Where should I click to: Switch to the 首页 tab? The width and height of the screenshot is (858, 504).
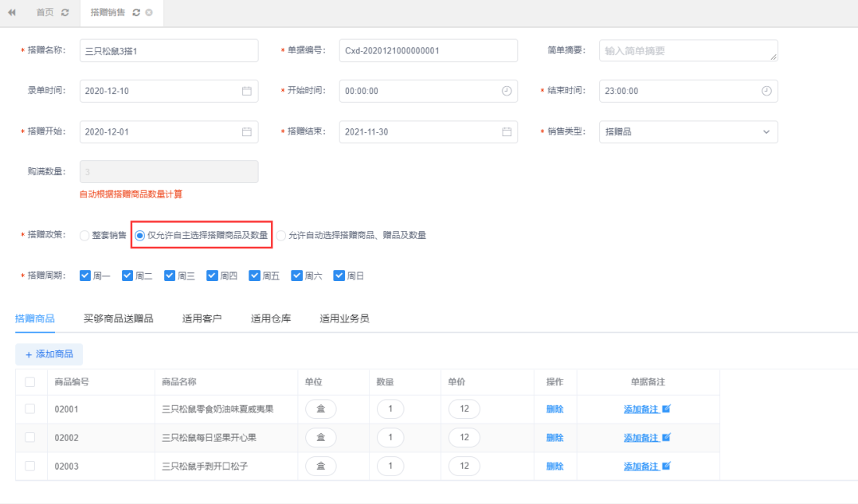click(45, 12)
